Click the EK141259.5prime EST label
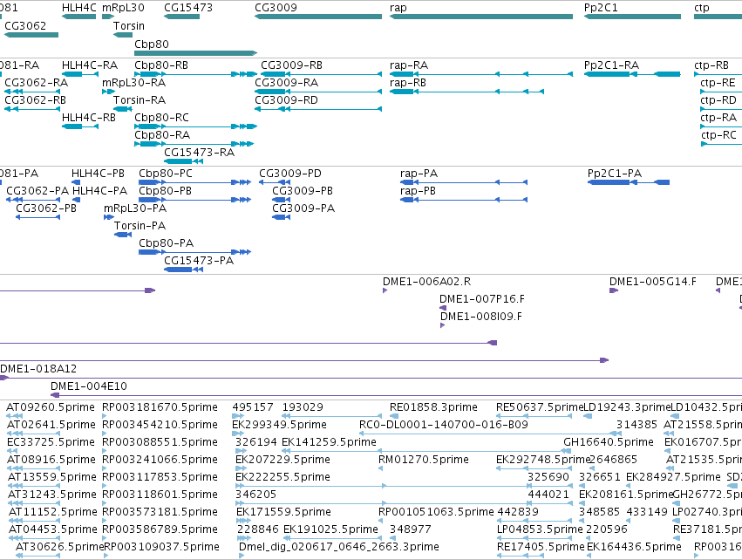The width and height of the screenshot is (742, 560). [329, 441]
